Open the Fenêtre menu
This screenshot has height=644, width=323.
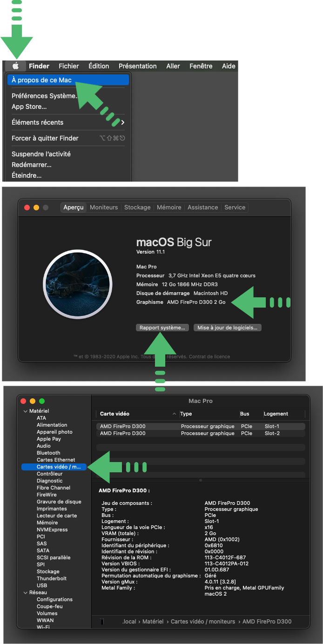tap(201, 66)
